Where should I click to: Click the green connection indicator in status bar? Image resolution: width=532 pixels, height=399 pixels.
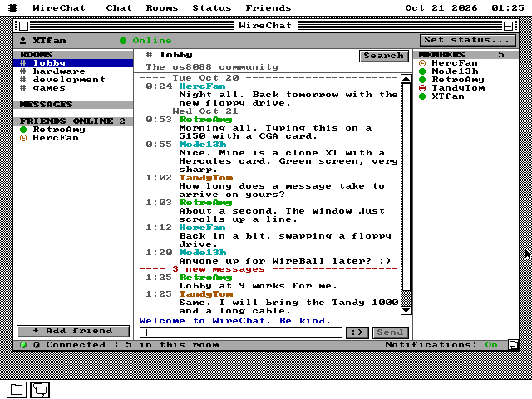23,345
